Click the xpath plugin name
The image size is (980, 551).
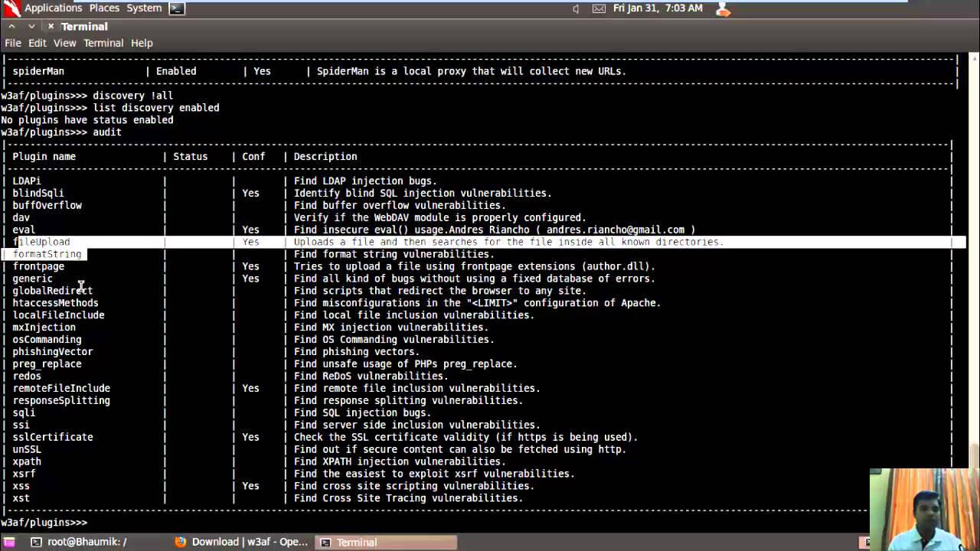[x=27, y=462]
